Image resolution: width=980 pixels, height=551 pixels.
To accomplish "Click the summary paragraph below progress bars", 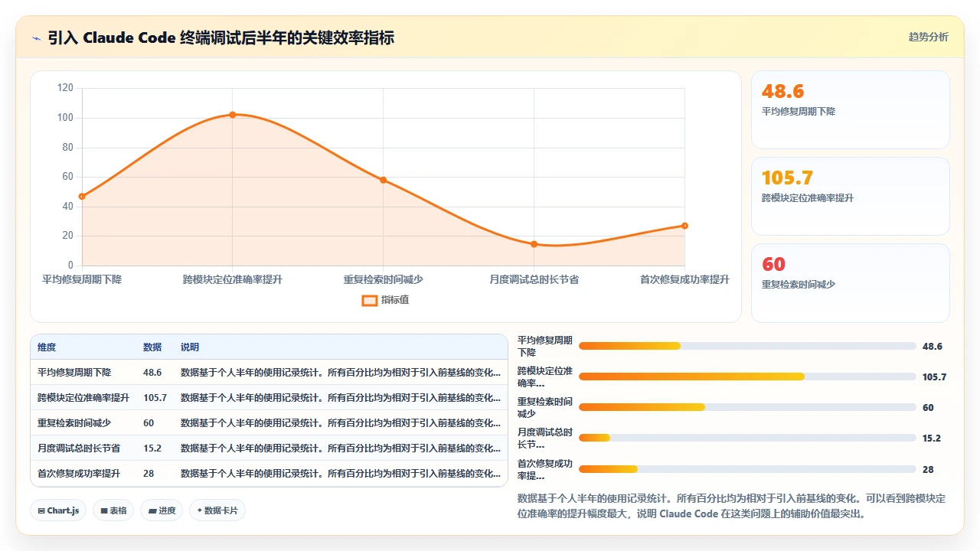I will (x=732, y=506).
